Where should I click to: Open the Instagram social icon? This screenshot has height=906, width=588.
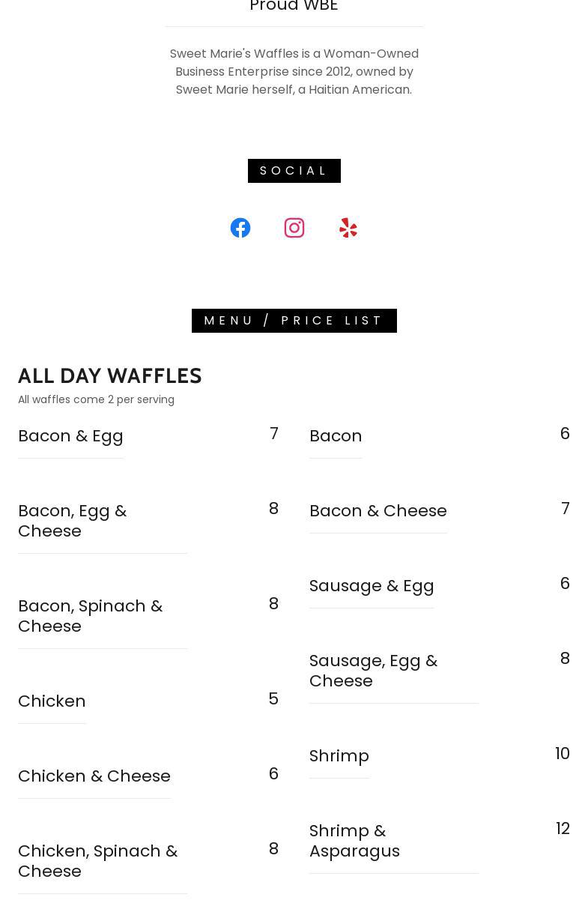294,228
